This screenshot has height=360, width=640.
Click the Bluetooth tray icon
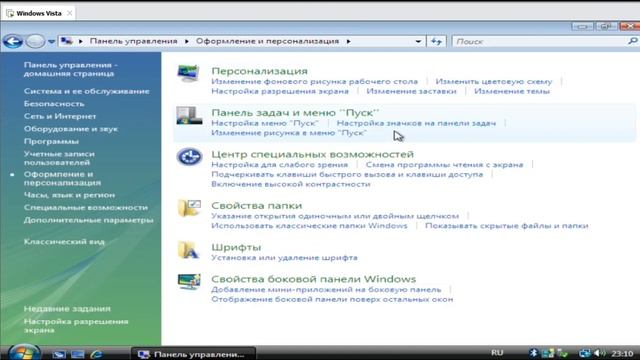pos(533,353)
